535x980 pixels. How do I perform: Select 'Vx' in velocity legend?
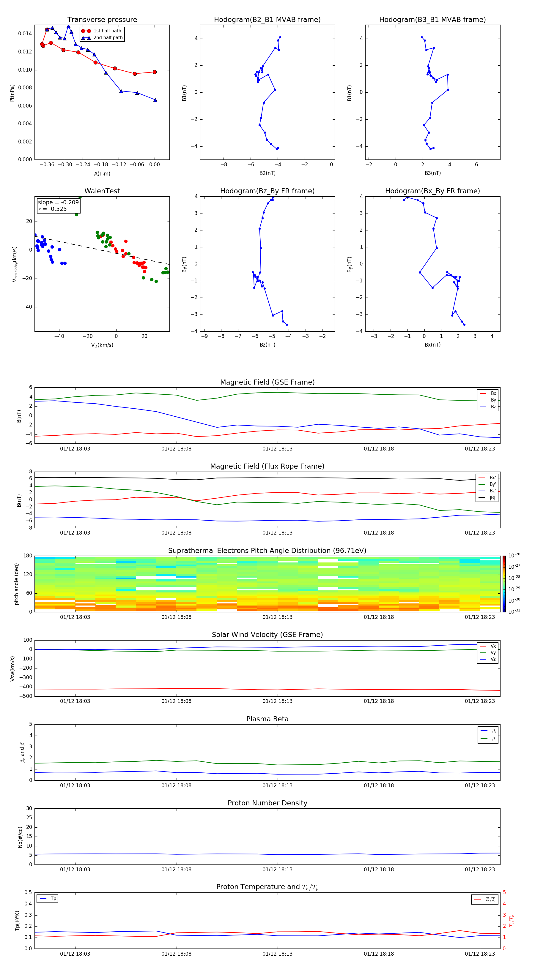(488, 646)
